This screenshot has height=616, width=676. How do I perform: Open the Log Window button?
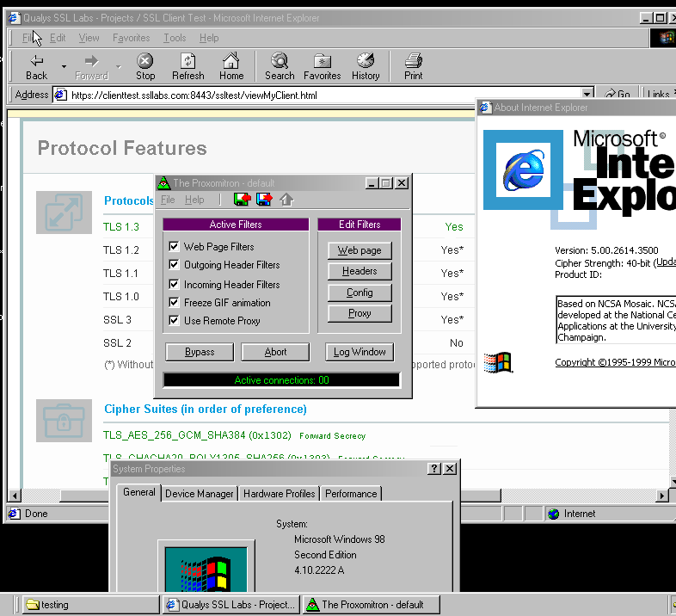[x=360, y=352]
